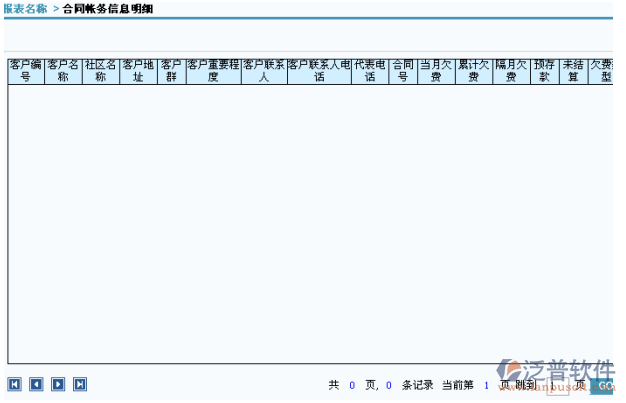Go to the next page of records

58,384
